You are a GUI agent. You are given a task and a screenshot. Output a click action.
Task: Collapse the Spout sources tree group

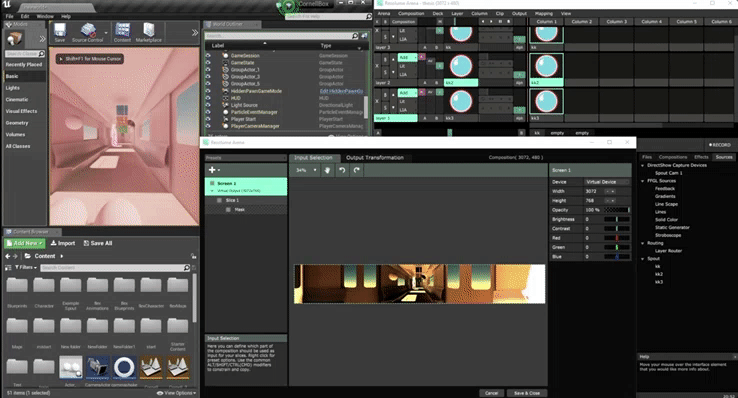tap(642, 259)
